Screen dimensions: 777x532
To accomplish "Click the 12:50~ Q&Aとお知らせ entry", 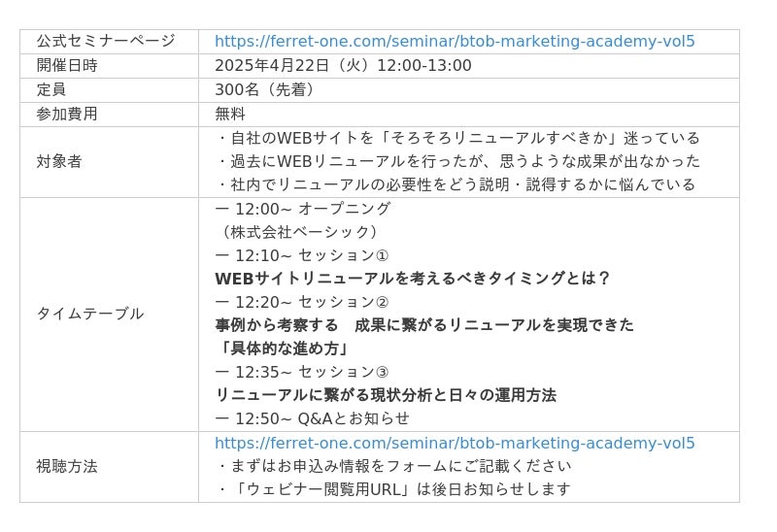I will [312, 418].
